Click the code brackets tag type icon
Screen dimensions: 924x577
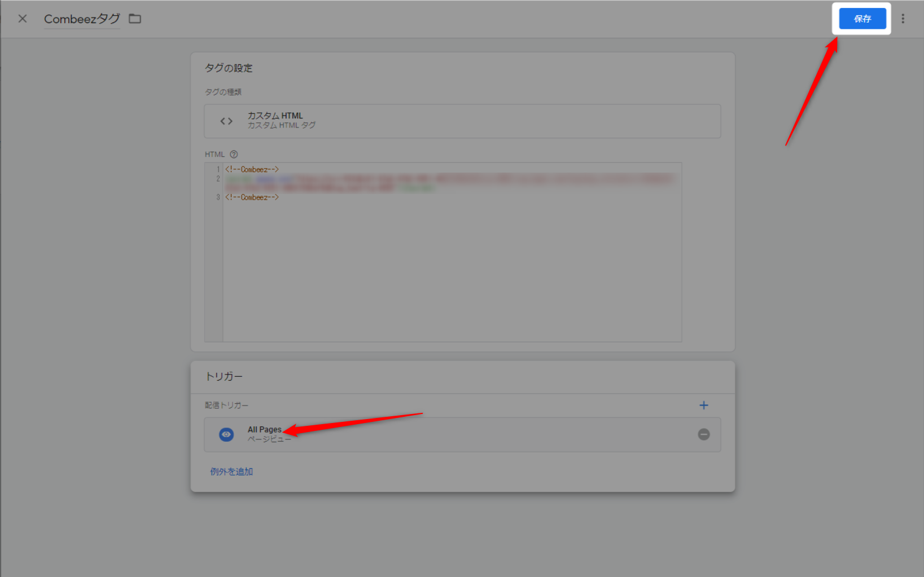click(x=226, y=121)
